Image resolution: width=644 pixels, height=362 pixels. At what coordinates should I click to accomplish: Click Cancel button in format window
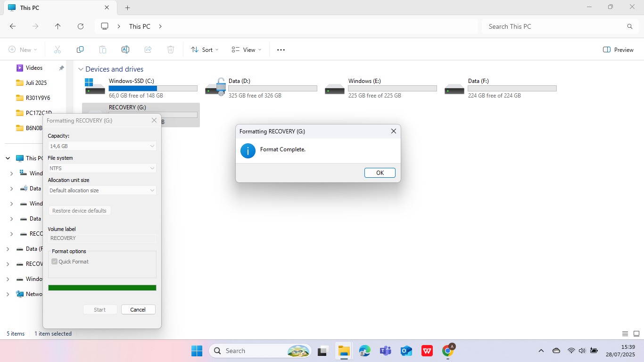[138, 310]
